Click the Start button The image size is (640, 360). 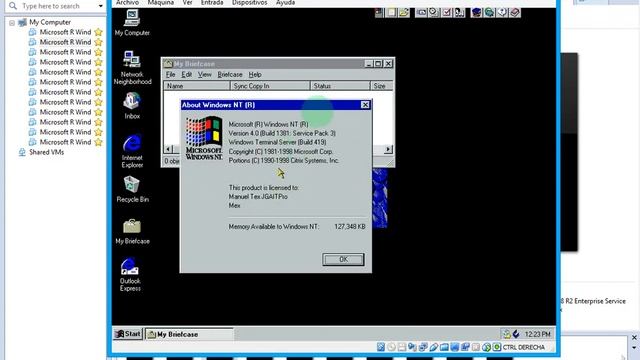[128, 334]
